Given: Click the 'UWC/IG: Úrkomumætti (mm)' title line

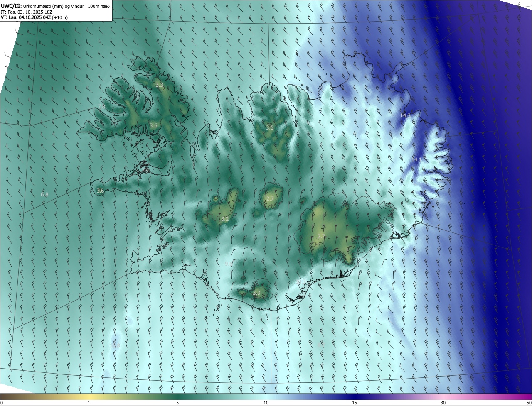Looking at the screenshot, I should pos(56,5).
